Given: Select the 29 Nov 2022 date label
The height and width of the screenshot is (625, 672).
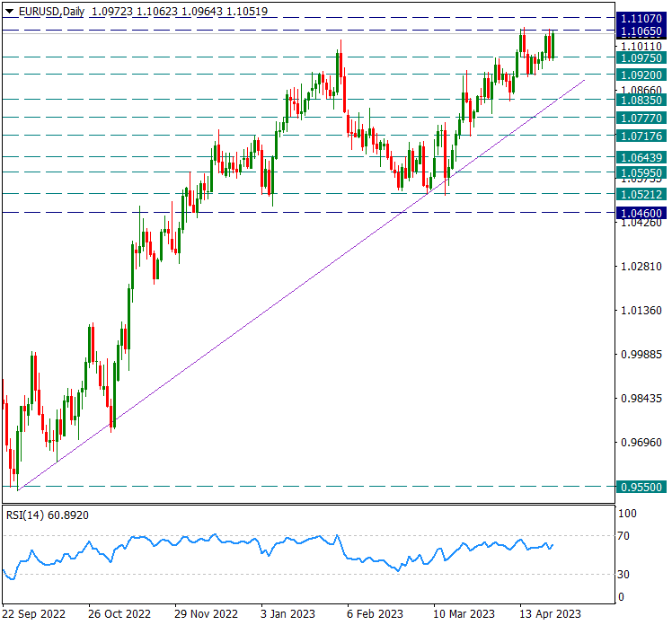Looking at the screenshot, I should coord(206,614).
